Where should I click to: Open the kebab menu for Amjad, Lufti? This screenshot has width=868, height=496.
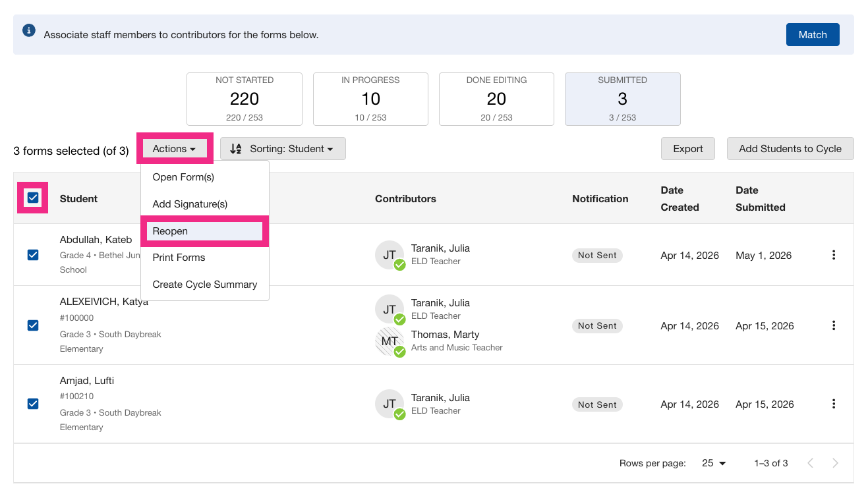click(x=834, y=404)
